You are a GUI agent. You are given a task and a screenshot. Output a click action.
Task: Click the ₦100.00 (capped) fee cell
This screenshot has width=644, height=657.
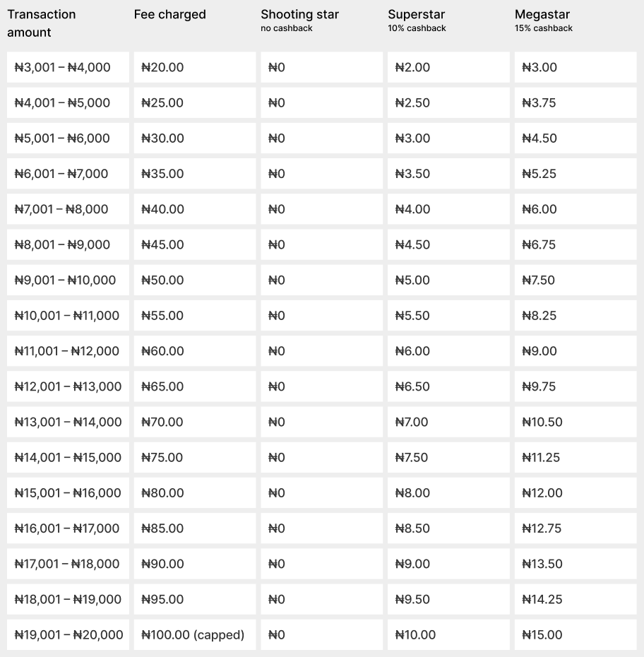click(x=195, y=634)
